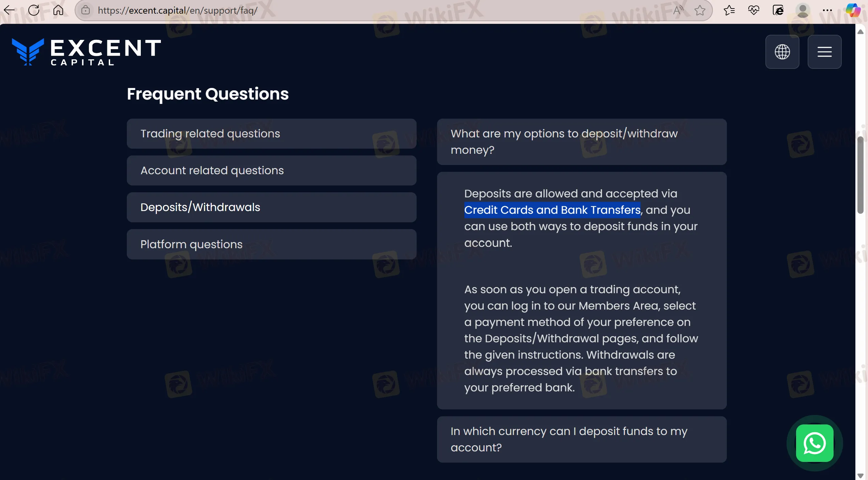Image resolution: width=868 pixels, height=480 pixels.
Task: Collapse the deposit/withdraw options question
Action: (x=582, y=142)
